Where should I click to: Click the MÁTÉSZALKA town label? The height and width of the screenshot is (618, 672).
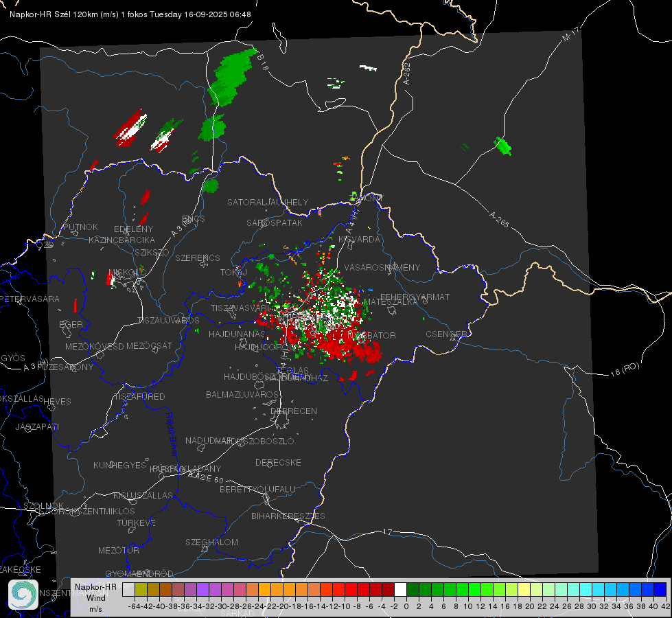click(391, 302)
